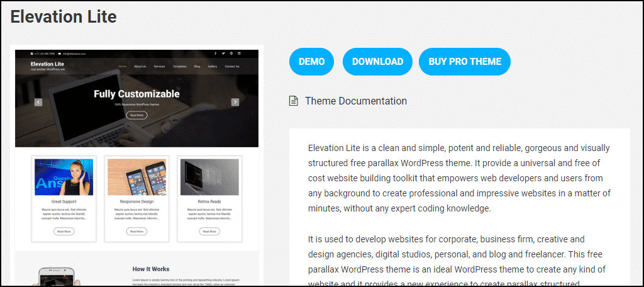Select Blog in the preview navigation
644x287 pixels.
(197, 66)
